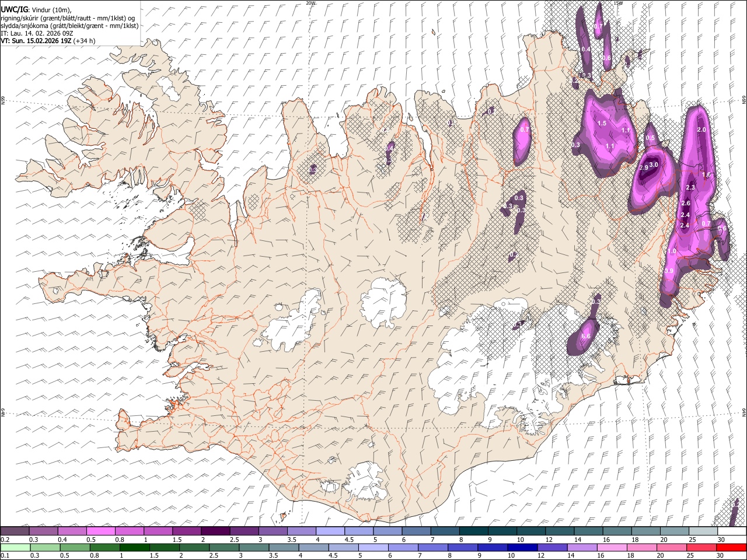Viewport: 747px width, 560px height.
Task: Click lower legend bright red 30 swatch
Action: pos(731,548)
